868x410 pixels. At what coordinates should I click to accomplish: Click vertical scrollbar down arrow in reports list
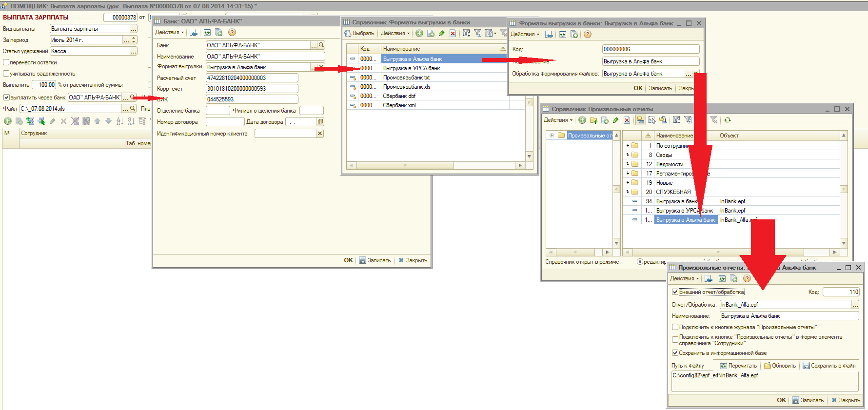[844, 243]
